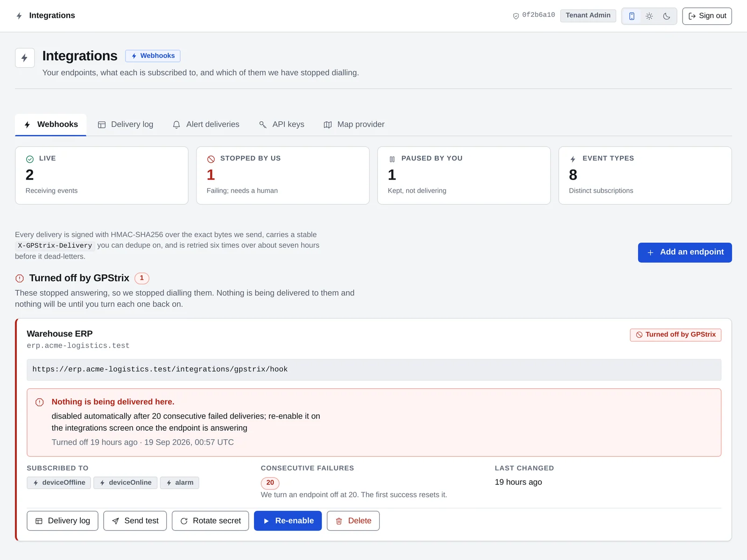747x560 pixels.
Task: Click the 19 hours ago last changed value
Action: tap(519, 482)
